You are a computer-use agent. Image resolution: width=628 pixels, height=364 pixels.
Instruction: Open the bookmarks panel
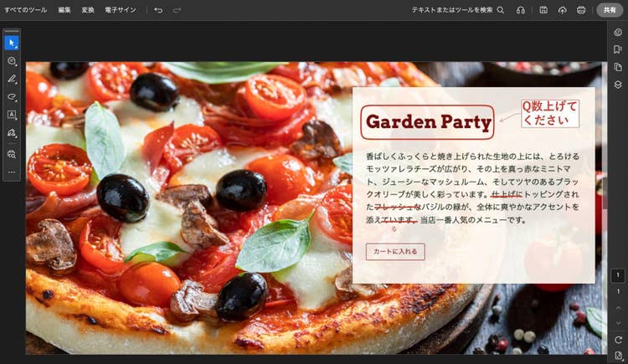[618, 49]
